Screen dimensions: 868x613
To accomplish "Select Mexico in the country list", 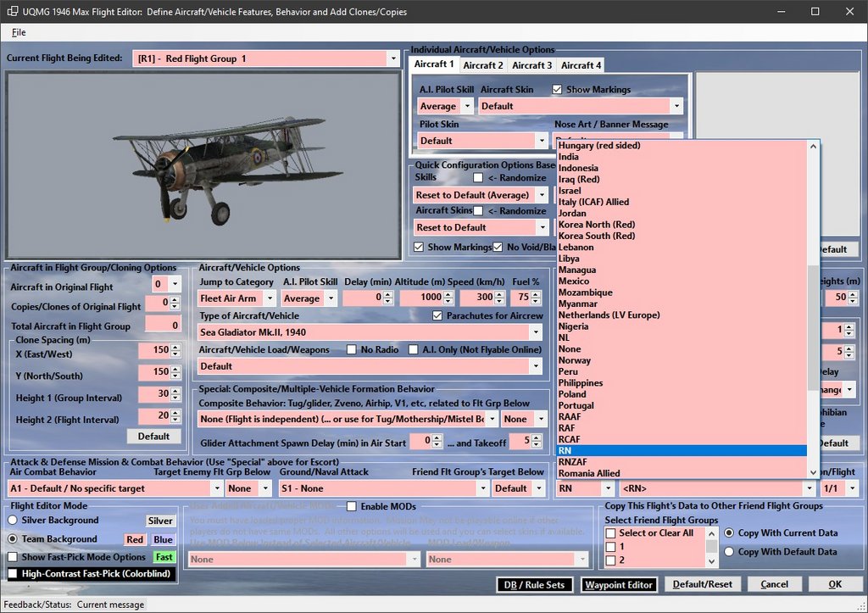I will pos(682,281).
